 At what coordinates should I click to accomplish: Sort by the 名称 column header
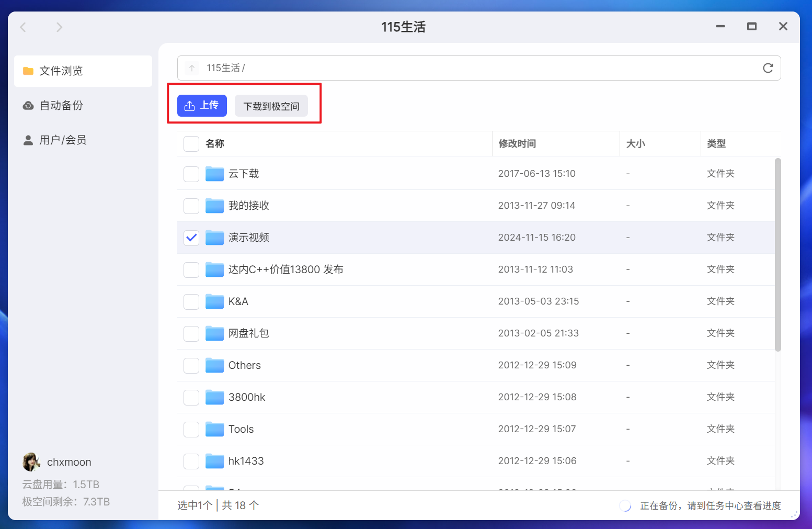point(215,143)
